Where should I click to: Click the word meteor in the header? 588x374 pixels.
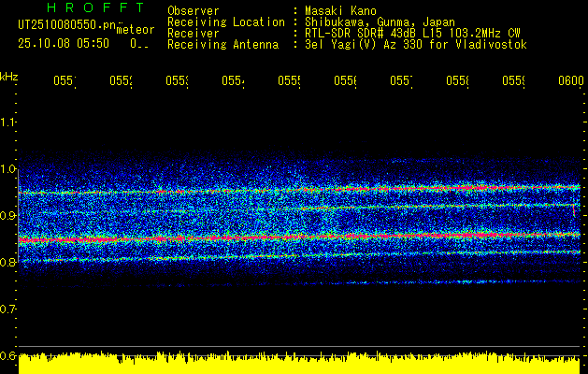click(136, 30)
